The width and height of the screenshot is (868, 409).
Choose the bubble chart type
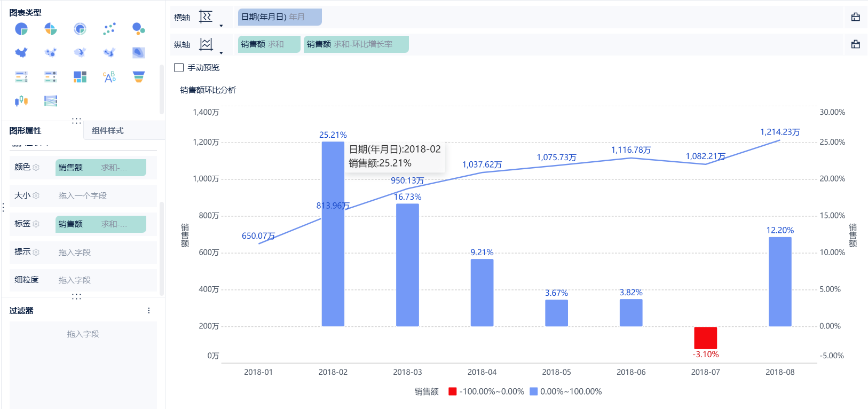click(x=139, y=29)
